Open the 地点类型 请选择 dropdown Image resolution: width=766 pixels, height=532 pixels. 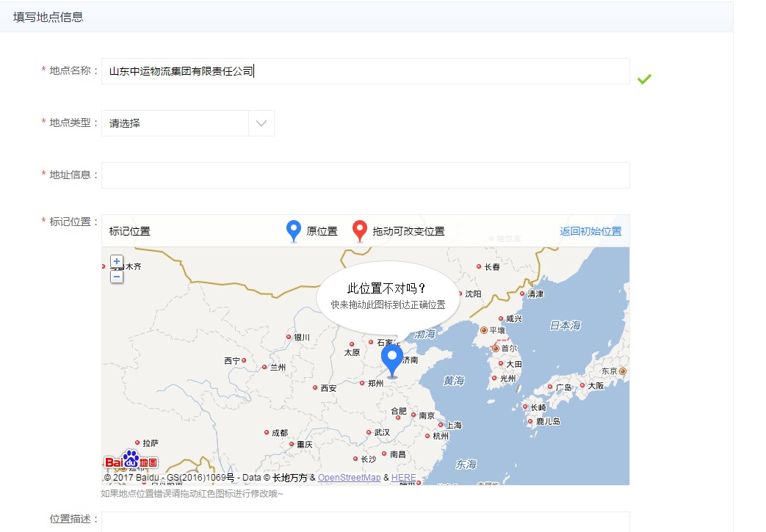pyautogui.click(x=176, y=123)
